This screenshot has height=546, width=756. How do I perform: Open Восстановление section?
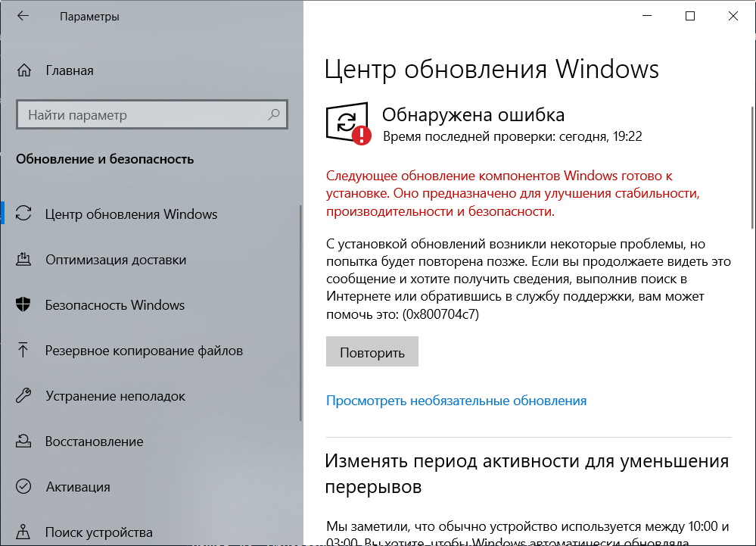pyautogui.click(x=95, y=441)
